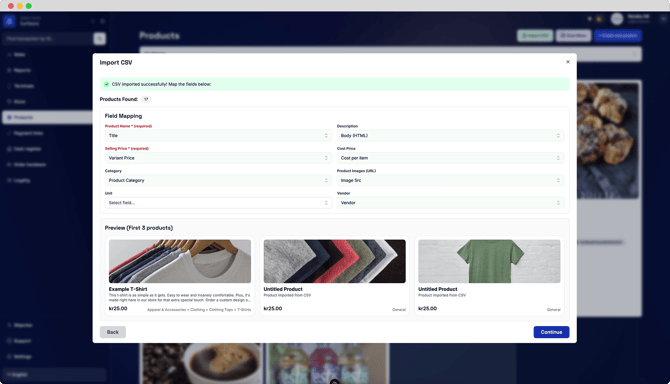Click the sidebar transaction search field
The width and height of the screenshot is (670, 384).
pos(48,38)
